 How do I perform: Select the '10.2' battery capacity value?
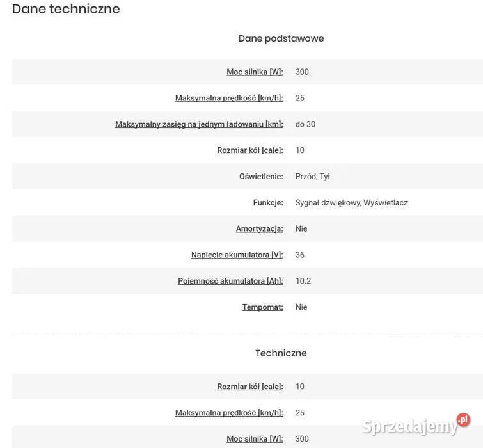(x=303, y=281)
